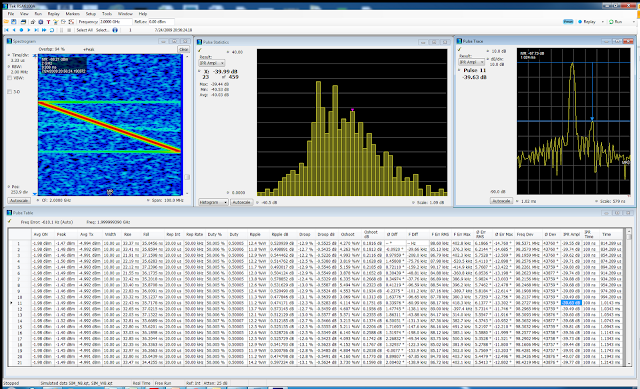Screen dimensions: 640x389
Task: Click the open folder icon in toolbar
Action: [6, 21]
